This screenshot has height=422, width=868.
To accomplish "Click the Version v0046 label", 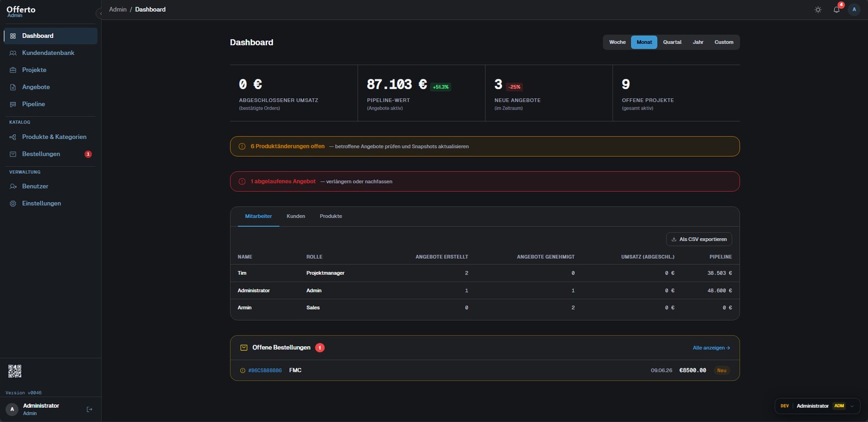I will [x=23, y=393].
